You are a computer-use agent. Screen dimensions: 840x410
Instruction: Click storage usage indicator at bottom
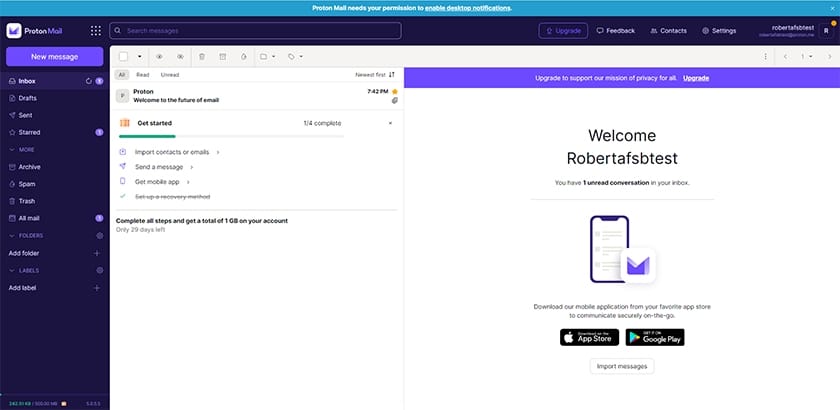(35, 403)
